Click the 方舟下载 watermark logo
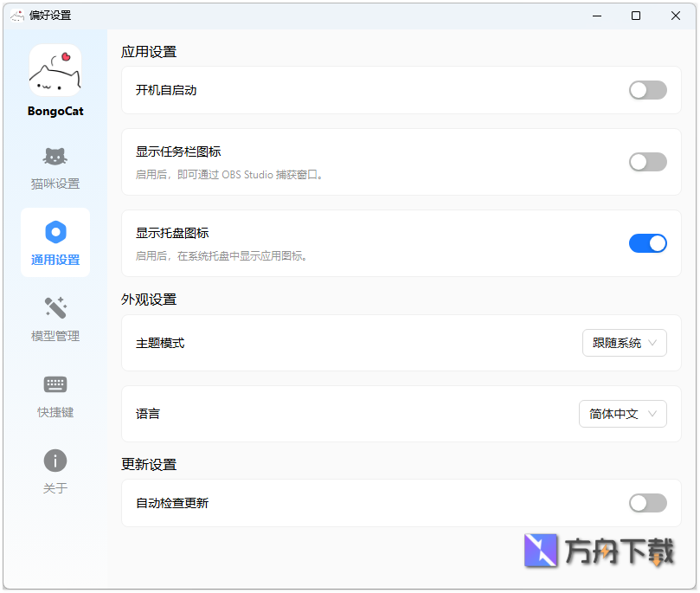The height and width of the screenshot is (593, 700). tap(539, 551)
